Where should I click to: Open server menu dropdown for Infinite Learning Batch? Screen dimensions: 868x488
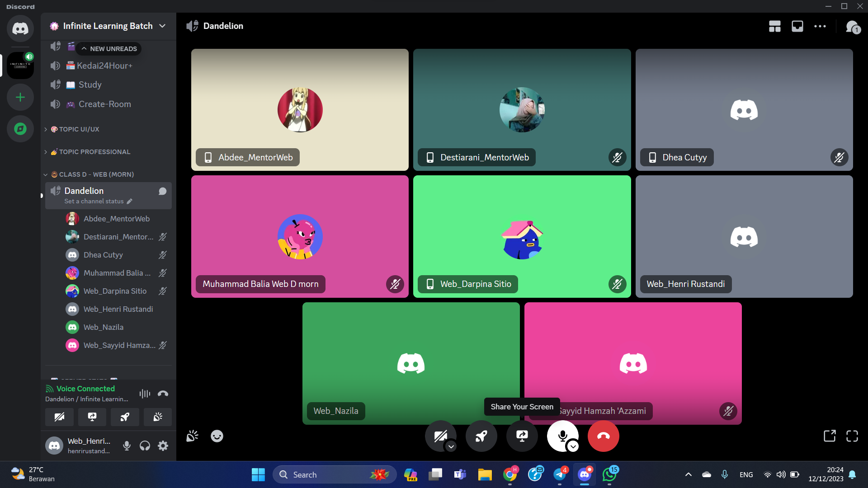(x=108, y=26)
